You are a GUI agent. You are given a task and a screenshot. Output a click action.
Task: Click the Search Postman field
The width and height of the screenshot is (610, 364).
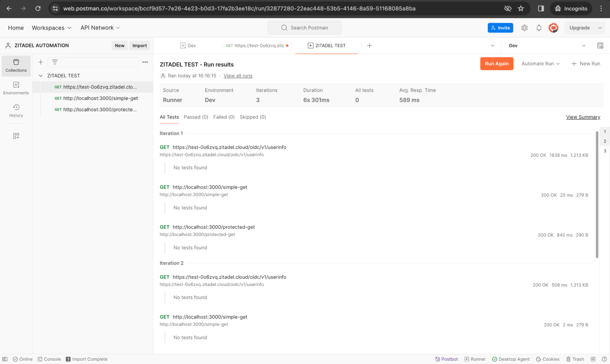click(304, 28)
